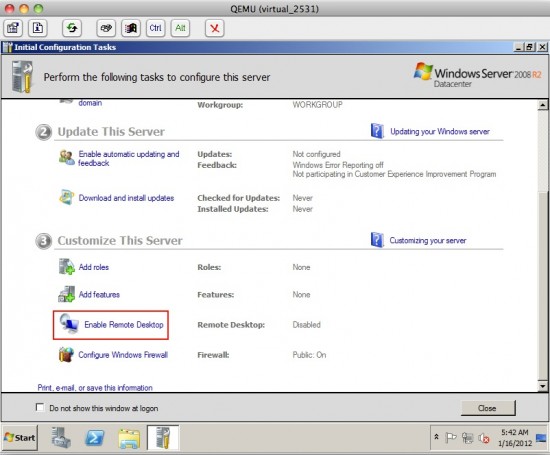Click the Close button
The image size is (550, 455).
pos(488,408)
